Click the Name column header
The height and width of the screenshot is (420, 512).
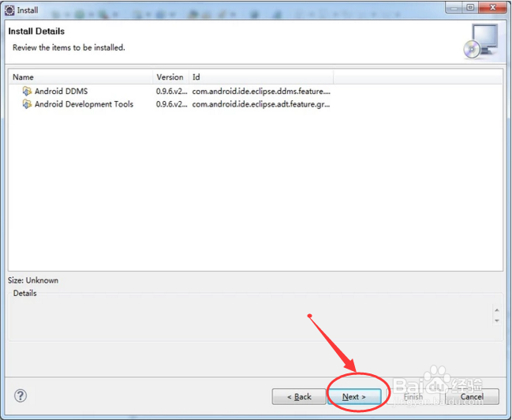click(80, 77)
